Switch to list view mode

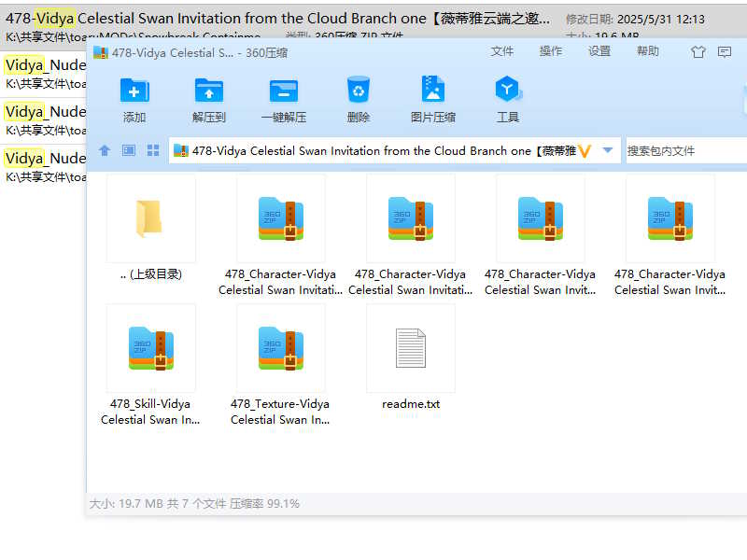coord(129,150)
